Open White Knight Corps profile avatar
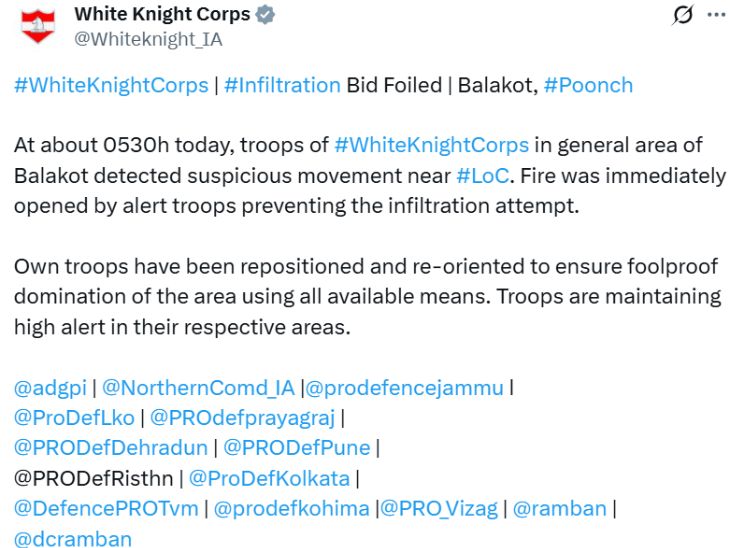Image resolution: width=730 pixels, height=548 pixels. 38,26
